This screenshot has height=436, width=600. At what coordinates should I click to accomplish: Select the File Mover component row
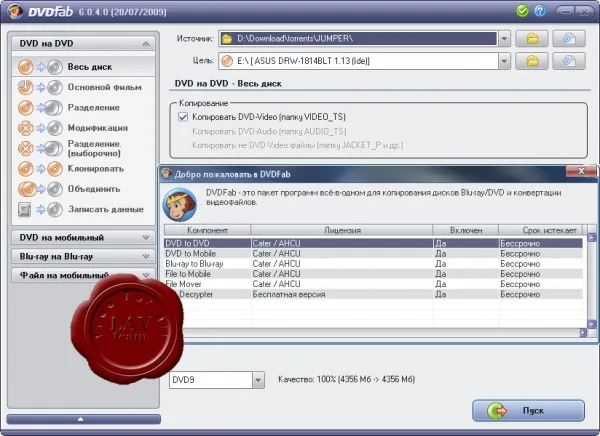click(x=373, y=284)
